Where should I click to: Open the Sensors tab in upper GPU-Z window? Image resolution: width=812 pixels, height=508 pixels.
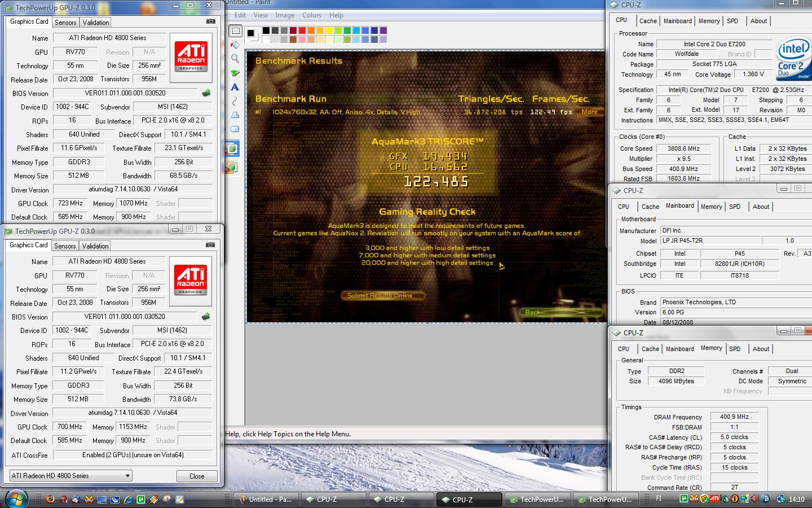(x=65, y=23)
